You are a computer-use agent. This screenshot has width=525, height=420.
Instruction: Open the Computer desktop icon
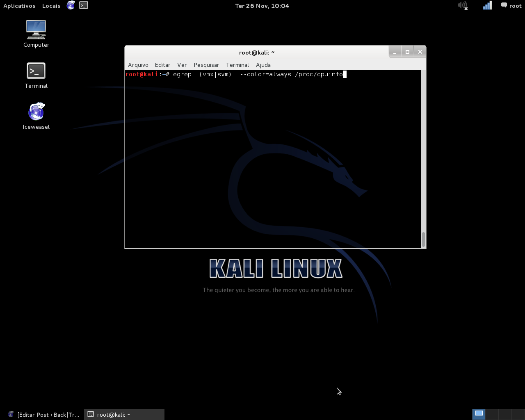pyautogui.click(x=36, y=34)
